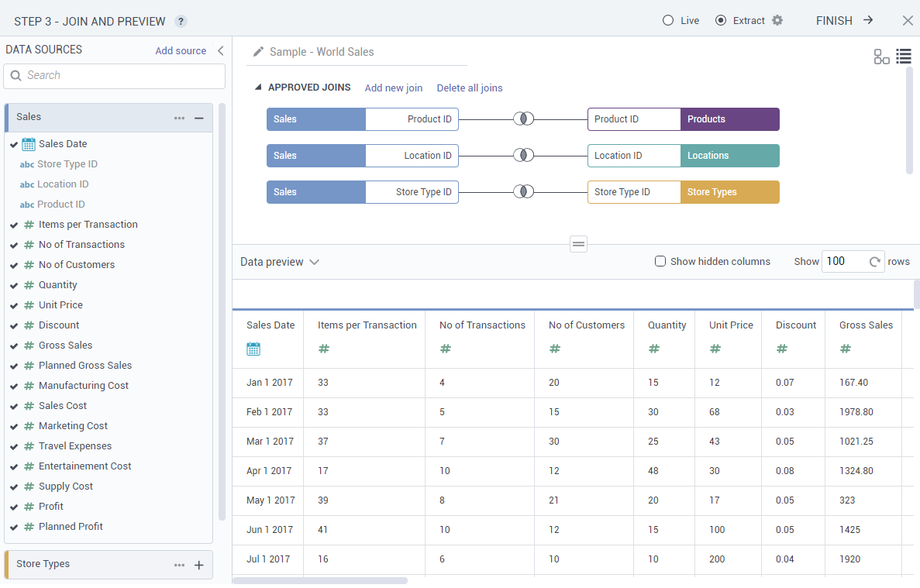The width and height of the screenshot is (920, 588).
Task: Click Add new join link
Action: (393, 88)
